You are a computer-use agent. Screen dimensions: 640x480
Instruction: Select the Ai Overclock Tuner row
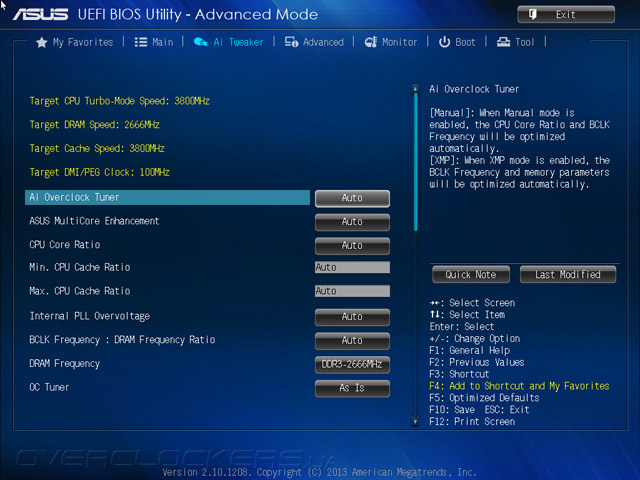167,198
